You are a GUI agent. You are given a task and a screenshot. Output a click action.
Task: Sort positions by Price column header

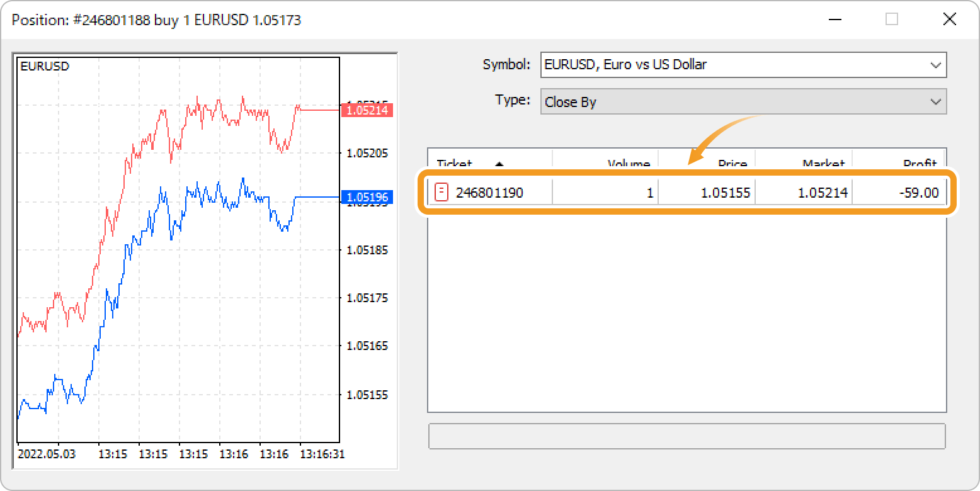(x=733, y=164)
